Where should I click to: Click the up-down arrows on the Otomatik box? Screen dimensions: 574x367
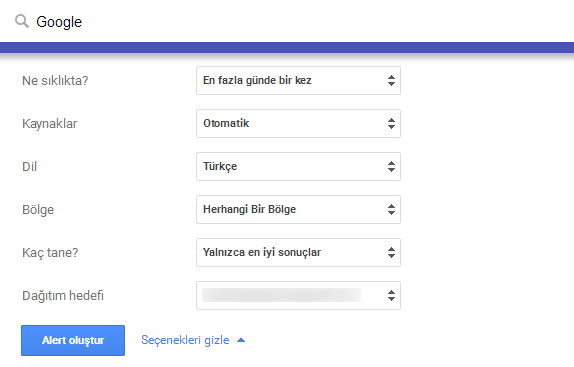click(x=391, y=124)
